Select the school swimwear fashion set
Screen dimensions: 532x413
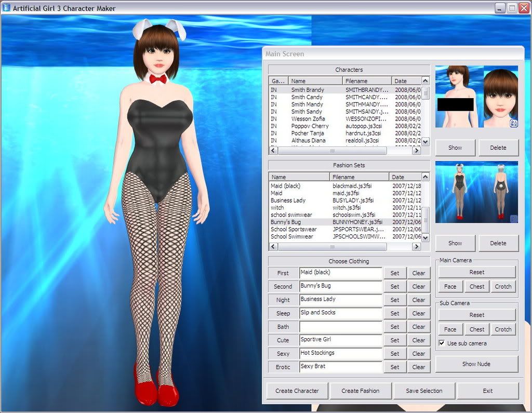pyautogui.click(x=345, y=215)
